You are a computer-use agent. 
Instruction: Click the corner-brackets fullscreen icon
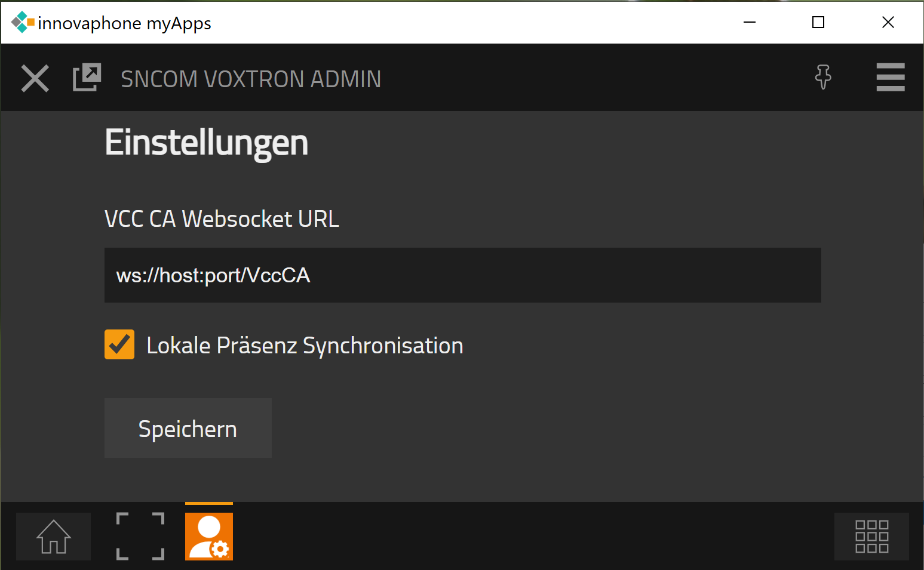click(x=140, y=537)
